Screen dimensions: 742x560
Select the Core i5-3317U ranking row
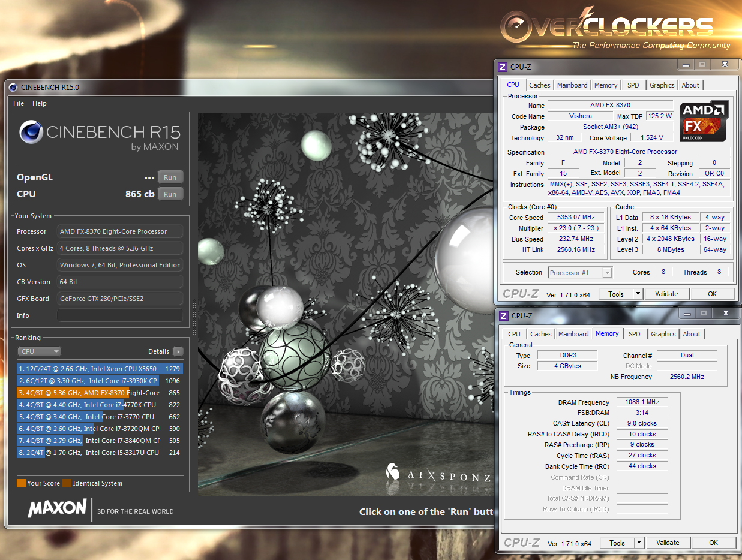tap(100, 453)
